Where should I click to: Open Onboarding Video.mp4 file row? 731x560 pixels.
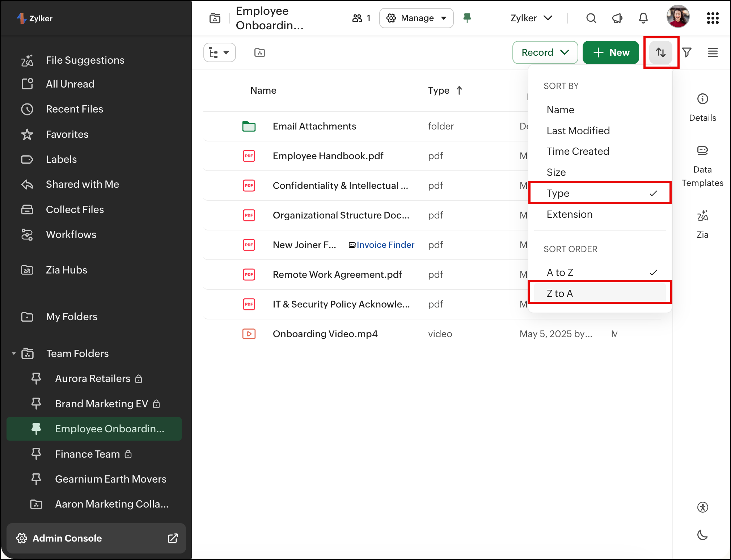[325, 334]
